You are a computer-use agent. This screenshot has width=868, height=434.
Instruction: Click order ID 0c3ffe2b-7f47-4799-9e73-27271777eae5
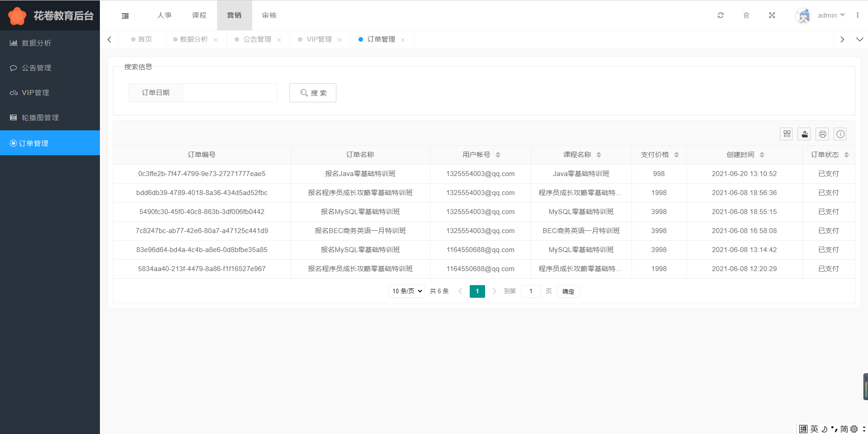click(x=202, y=174)
